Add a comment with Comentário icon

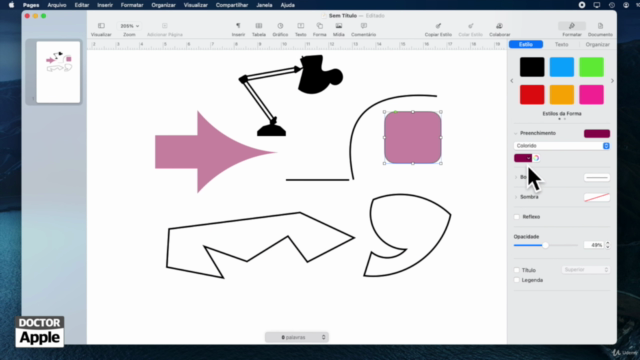pos(364,26)
